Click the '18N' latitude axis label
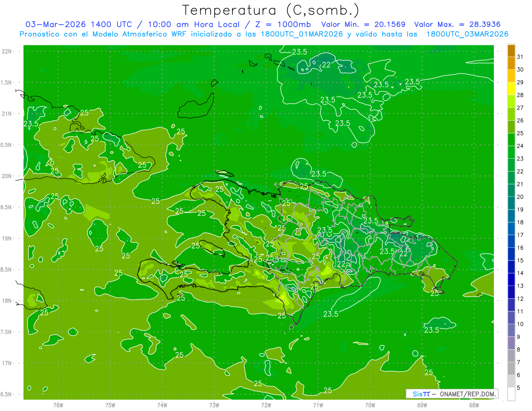532x411 pixels. click(7, 301)
